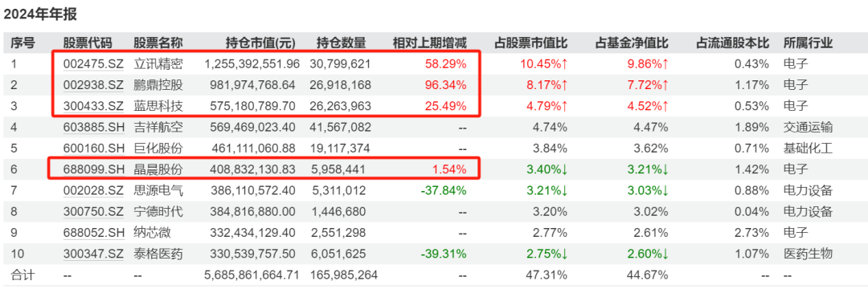Click the 所属行业 column header

(809, 43)
